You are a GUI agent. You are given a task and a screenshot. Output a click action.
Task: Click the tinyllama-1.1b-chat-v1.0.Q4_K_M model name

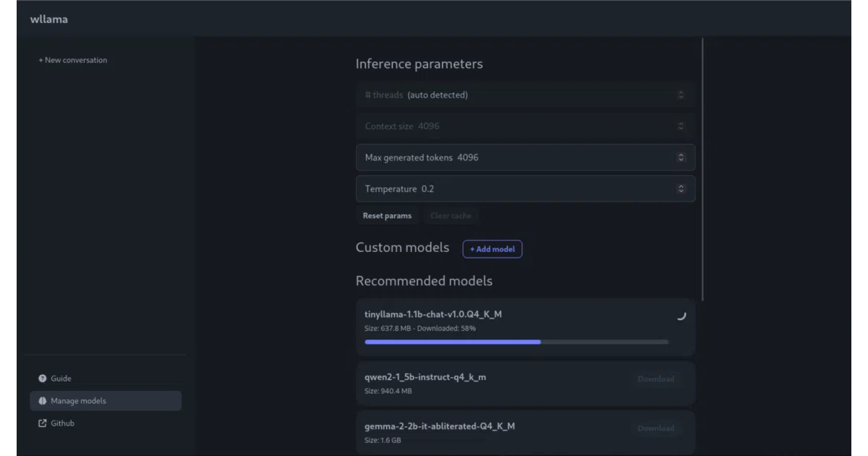433,315
